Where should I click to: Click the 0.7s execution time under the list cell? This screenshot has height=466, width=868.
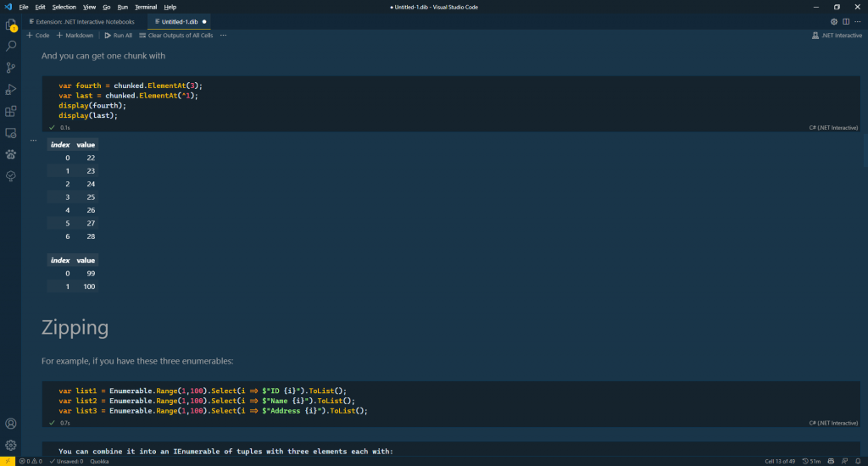(x=64, y=423)
